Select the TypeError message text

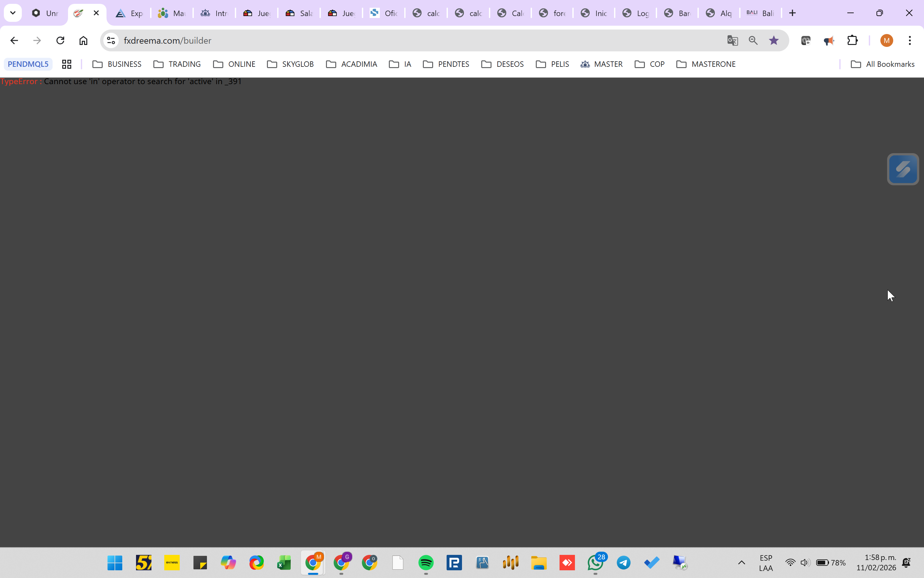pos(121,82)
